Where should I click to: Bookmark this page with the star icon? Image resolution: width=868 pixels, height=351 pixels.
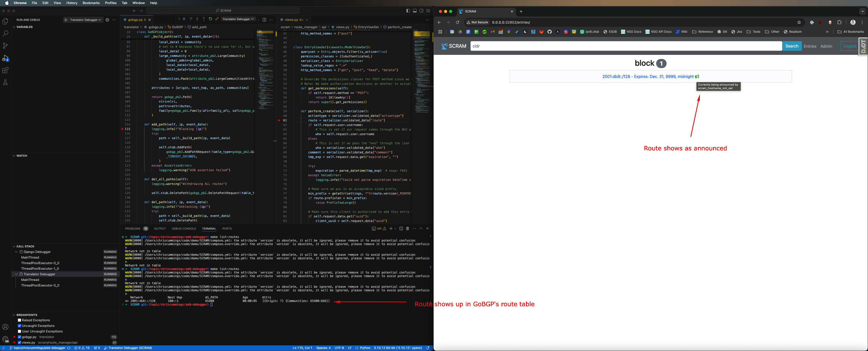pyautogui.click(x=799, y=23)
